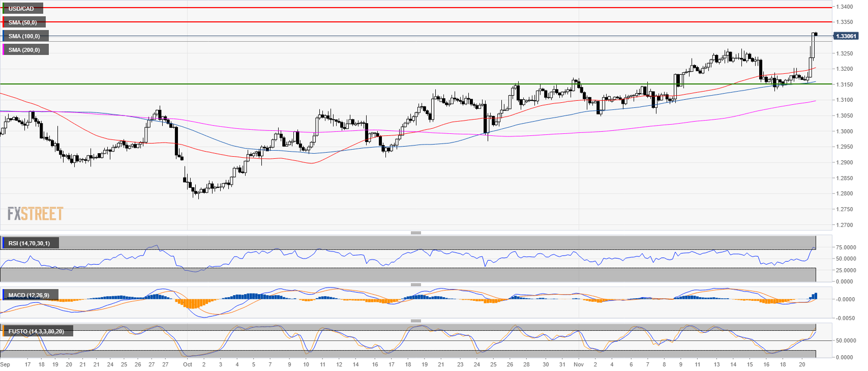Click the RSI (14,70,30,1) panel label
The image size is (868, 371).
point(29,243)
